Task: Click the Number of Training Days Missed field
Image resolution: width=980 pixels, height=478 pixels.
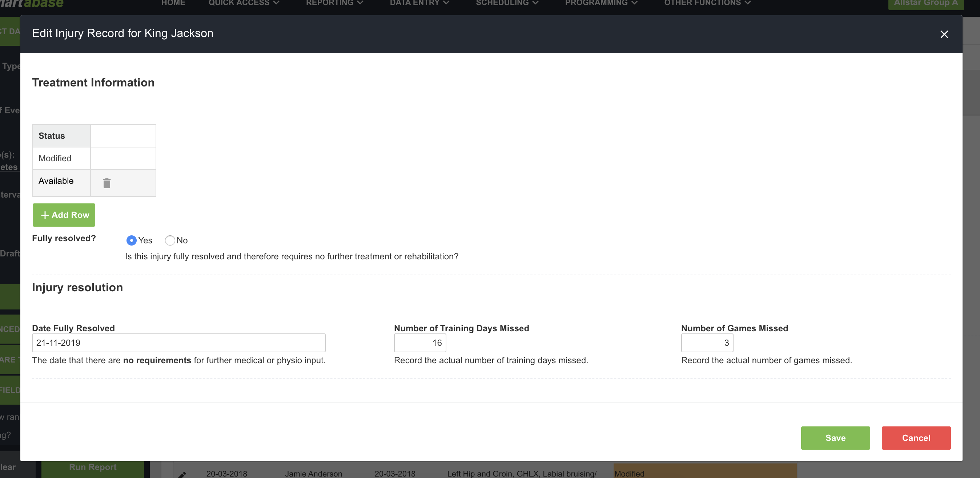Action: click(x=419, y=343)
